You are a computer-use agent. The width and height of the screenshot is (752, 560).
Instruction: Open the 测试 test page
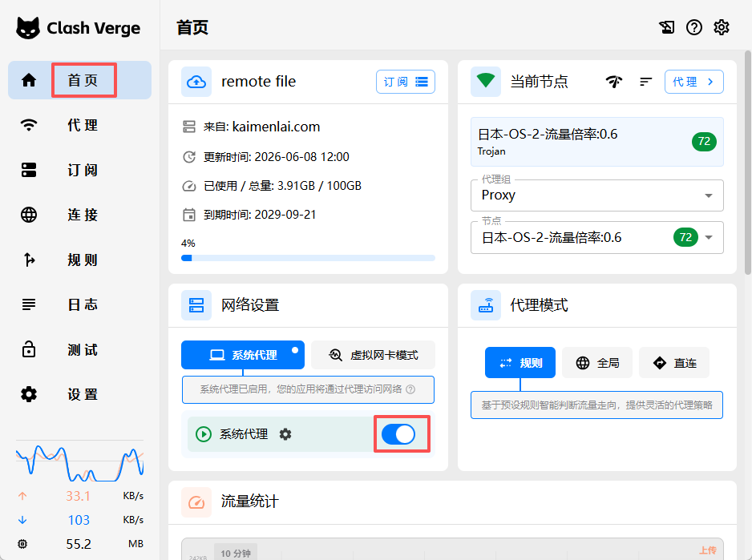pyautogui.click(x=79, y=349)
